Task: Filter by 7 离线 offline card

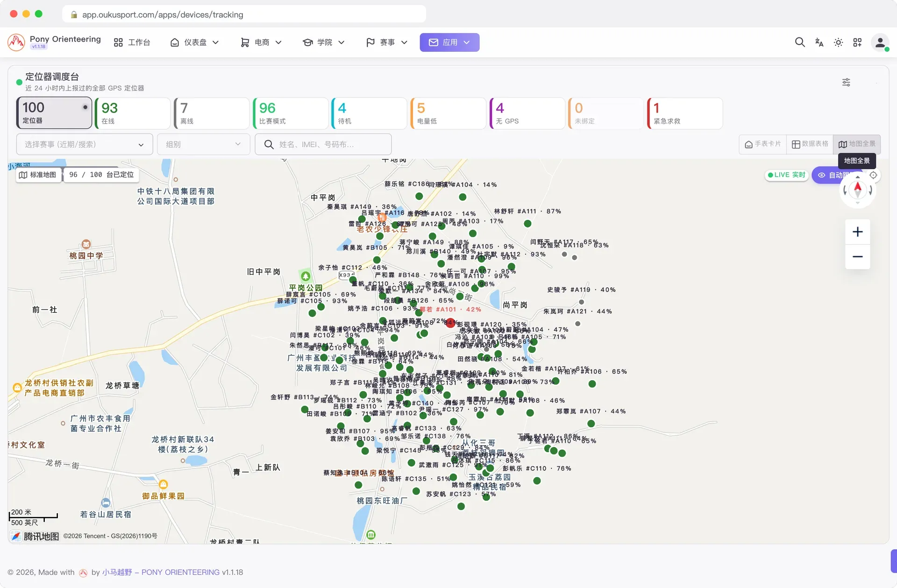Action: [212, 113]
